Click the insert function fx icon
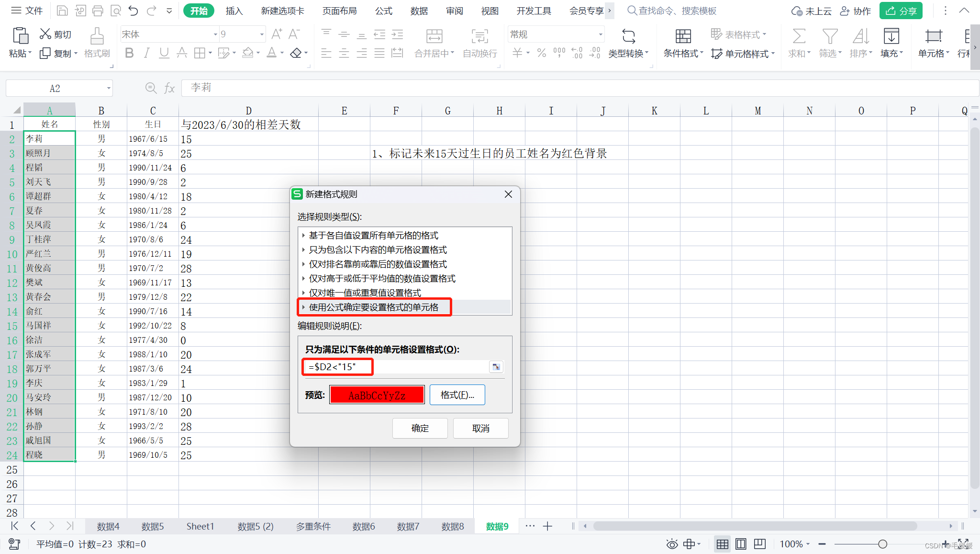 (x=169, y=88)
